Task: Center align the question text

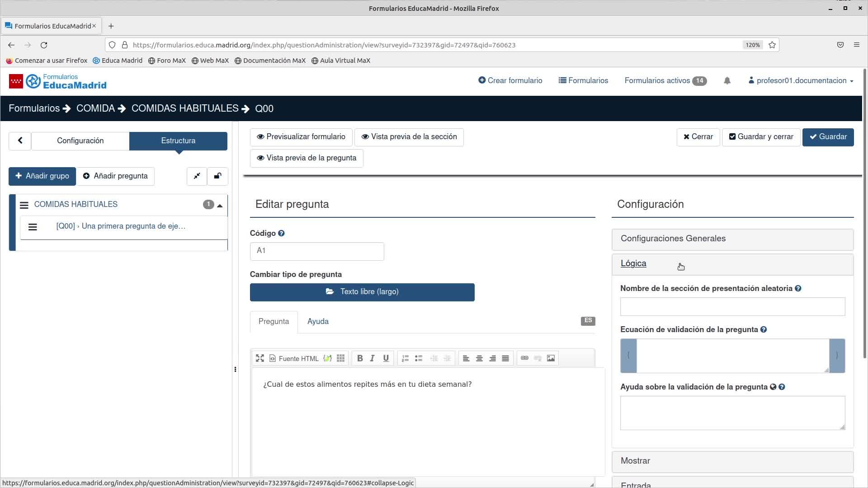Action: [479, 358]
